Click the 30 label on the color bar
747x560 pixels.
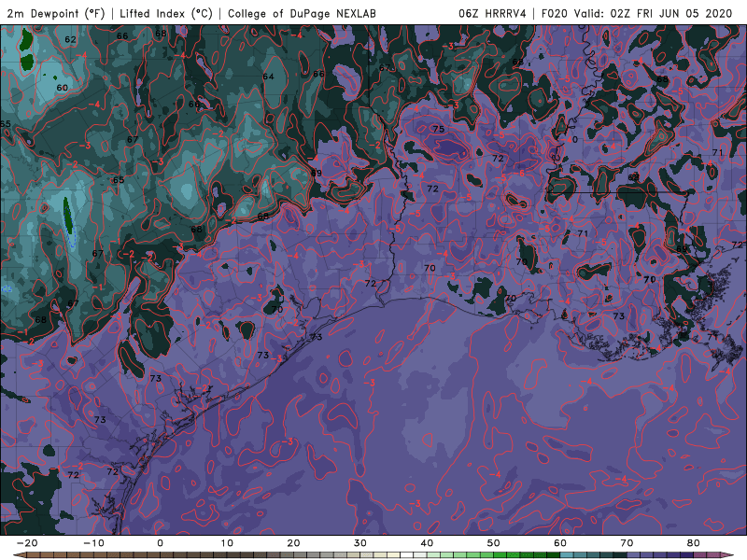360,543
